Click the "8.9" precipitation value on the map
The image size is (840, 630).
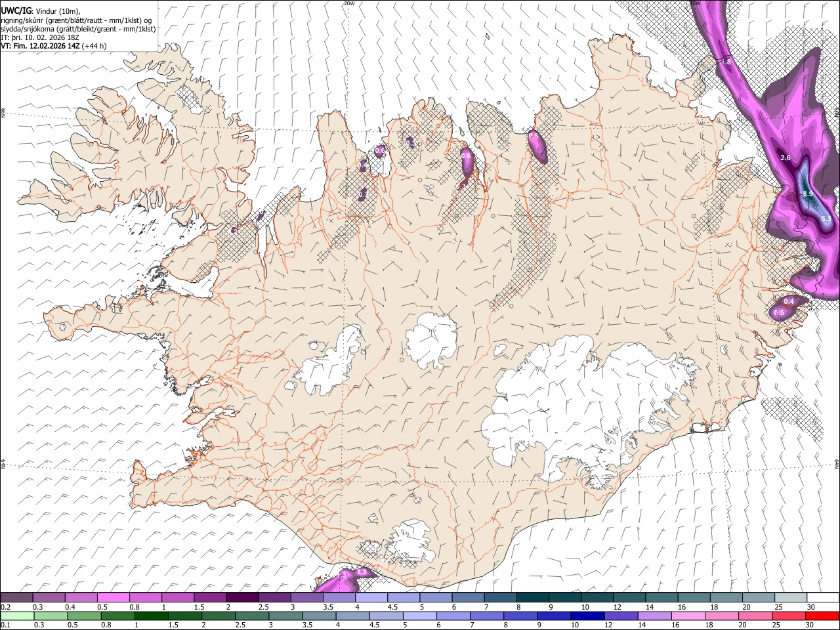(x=807, y=194)
